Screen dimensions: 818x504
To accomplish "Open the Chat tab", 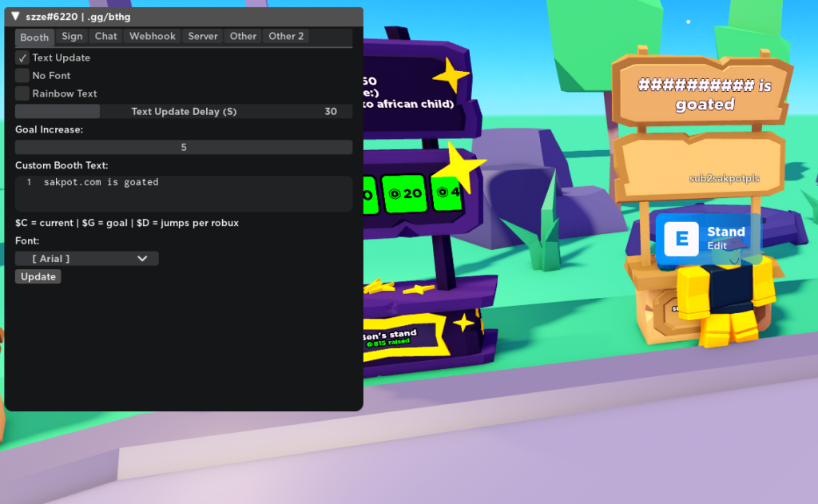I will click(106, 36).
